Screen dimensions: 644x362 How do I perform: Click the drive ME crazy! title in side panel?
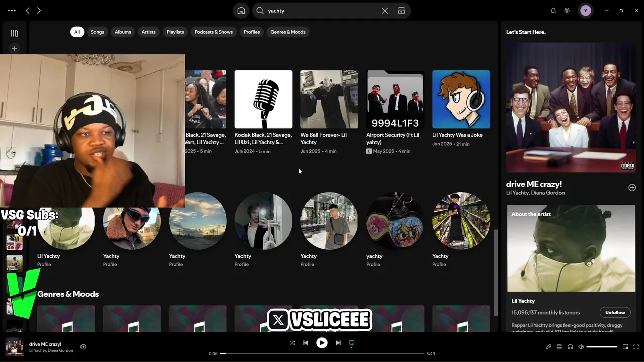(x=534, y=184)
